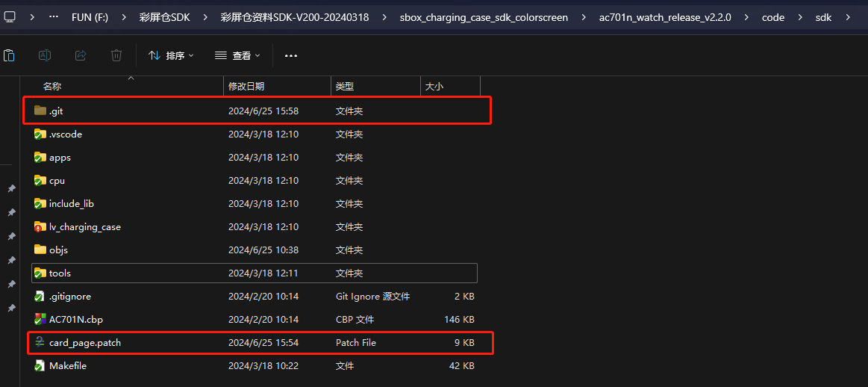Expand the chevron after sdk in path
Image resolution: width=868 pixels, height=387 pixels.
[848, 17]
